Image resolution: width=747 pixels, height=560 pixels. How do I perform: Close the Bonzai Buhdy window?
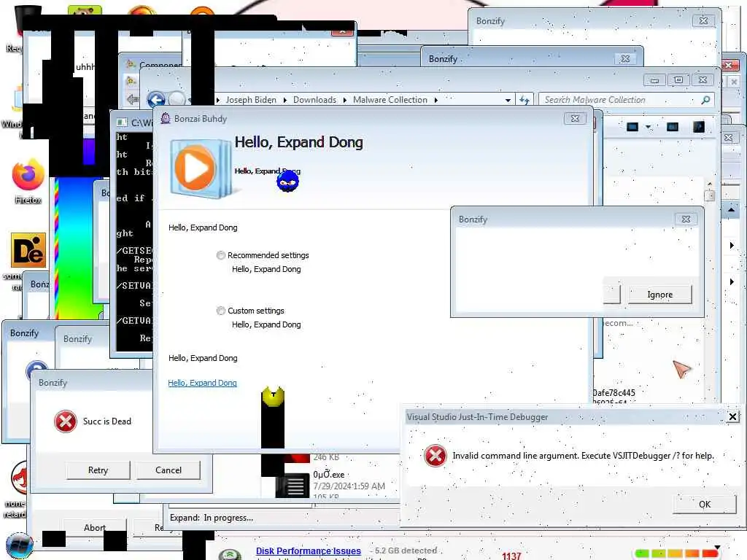tap(575, 119)
